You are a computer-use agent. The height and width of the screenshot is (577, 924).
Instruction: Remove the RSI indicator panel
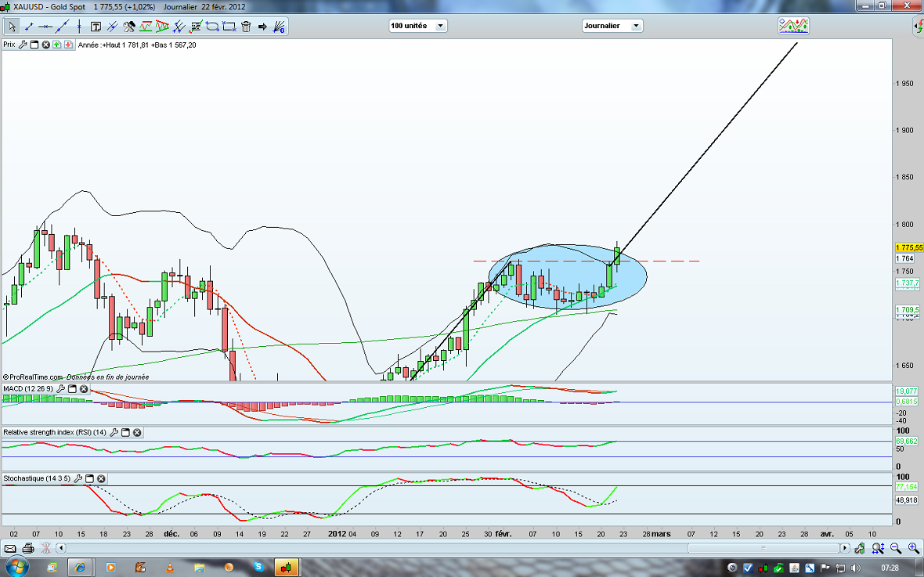(137, 432)
